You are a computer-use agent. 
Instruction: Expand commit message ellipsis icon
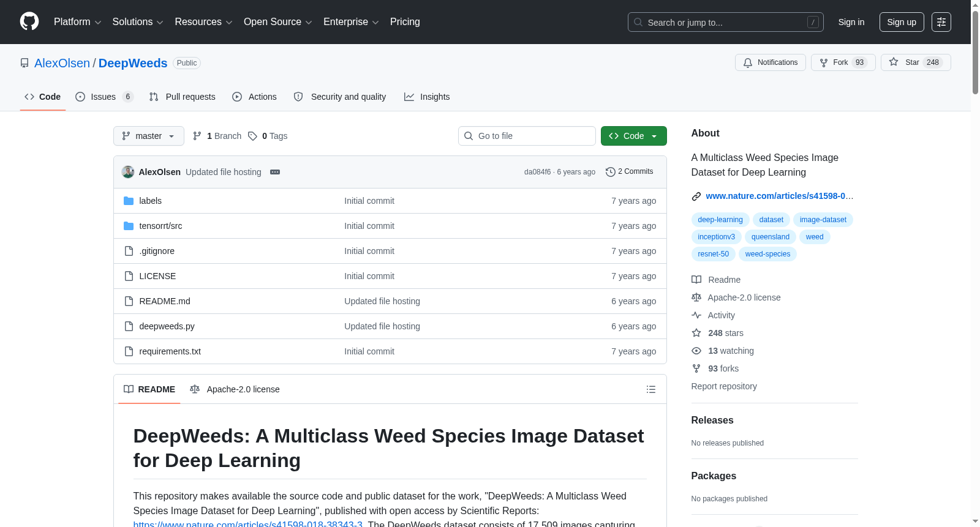[275, 172]
